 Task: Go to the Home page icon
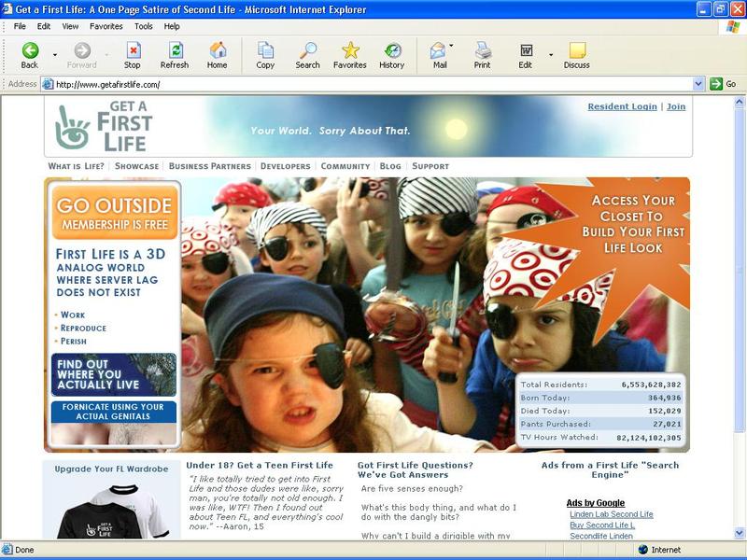pos(218,50)
